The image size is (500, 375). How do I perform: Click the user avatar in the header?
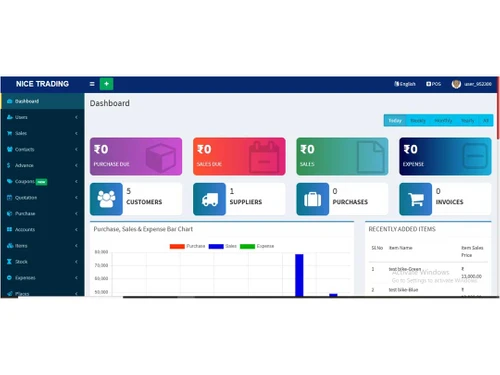456,84
